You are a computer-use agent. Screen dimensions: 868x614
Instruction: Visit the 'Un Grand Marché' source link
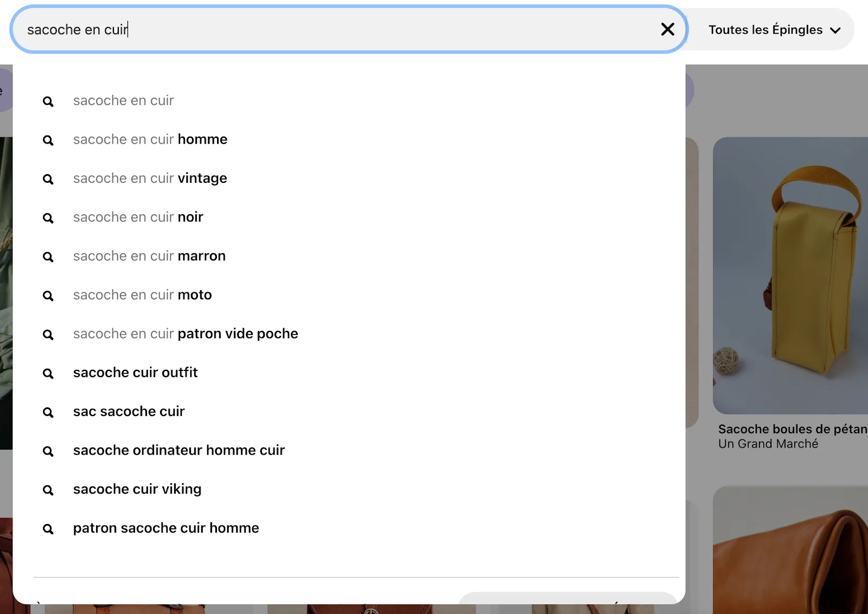[x=768, y=444]
